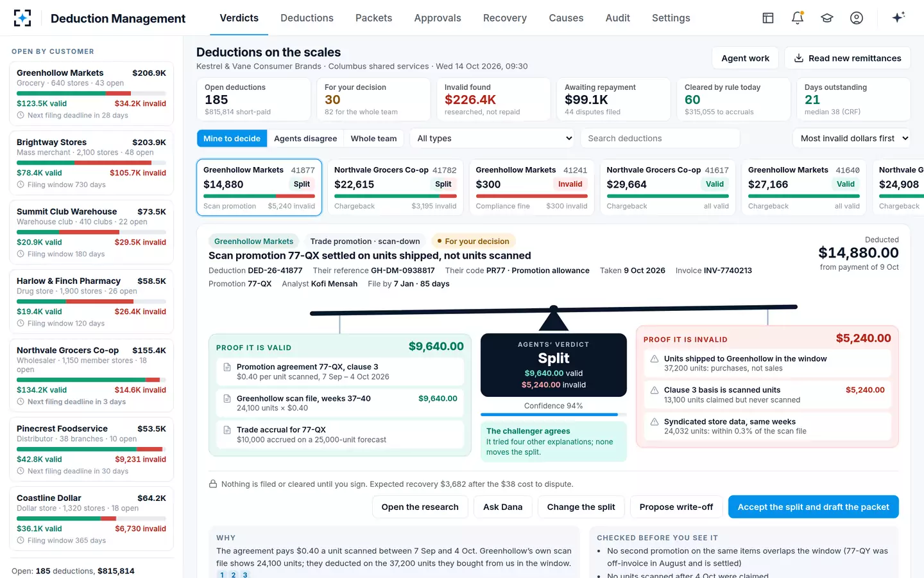This screenshot has height=578, width=924.
Task: Click the warning icon beside Syndicated store data
Action: coord(654,422)
